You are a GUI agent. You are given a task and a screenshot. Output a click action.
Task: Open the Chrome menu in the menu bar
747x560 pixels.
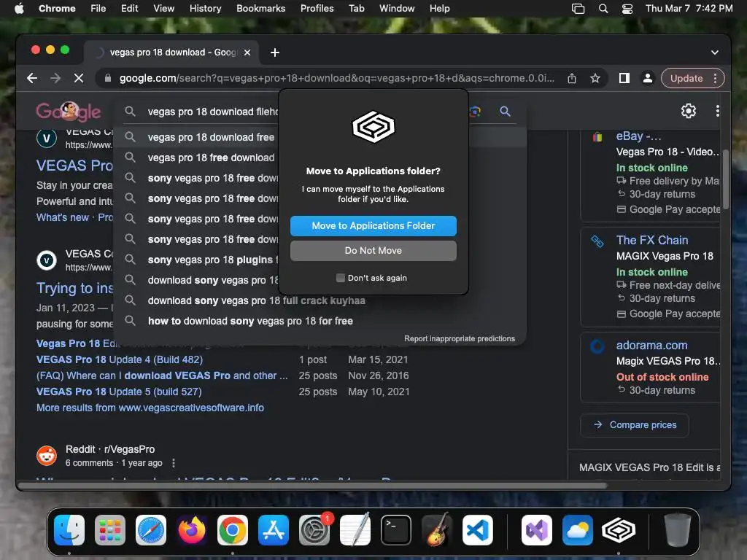[57, 8]
